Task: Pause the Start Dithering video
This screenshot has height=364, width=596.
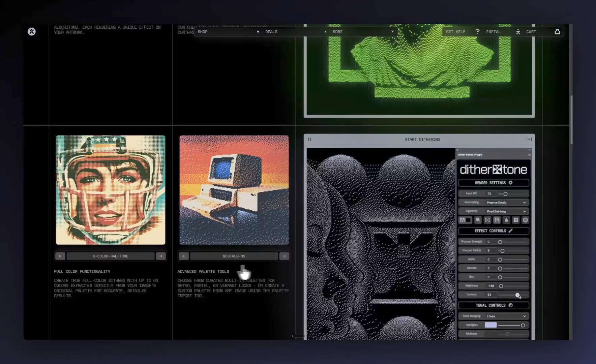Action: click(309, 140)
